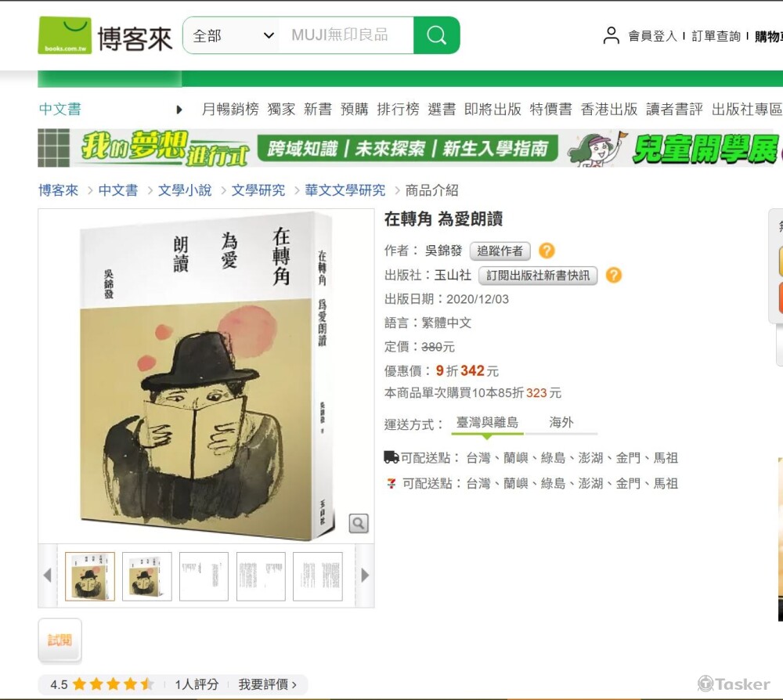Click the member login person icon
Image resolution: width=783 pixels, height=700 pixels.
(x=611, y=36)
